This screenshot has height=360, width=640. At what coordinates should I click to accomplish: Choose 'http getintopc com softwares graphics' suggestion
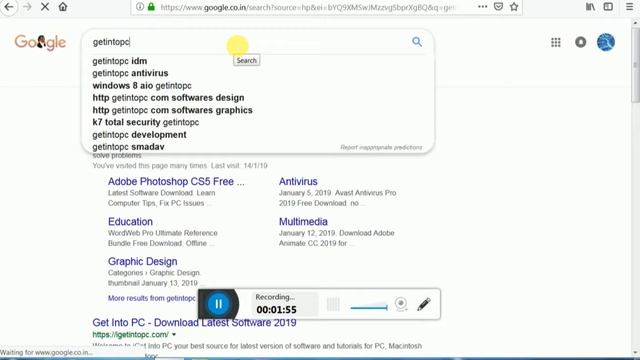pos(172,110)
